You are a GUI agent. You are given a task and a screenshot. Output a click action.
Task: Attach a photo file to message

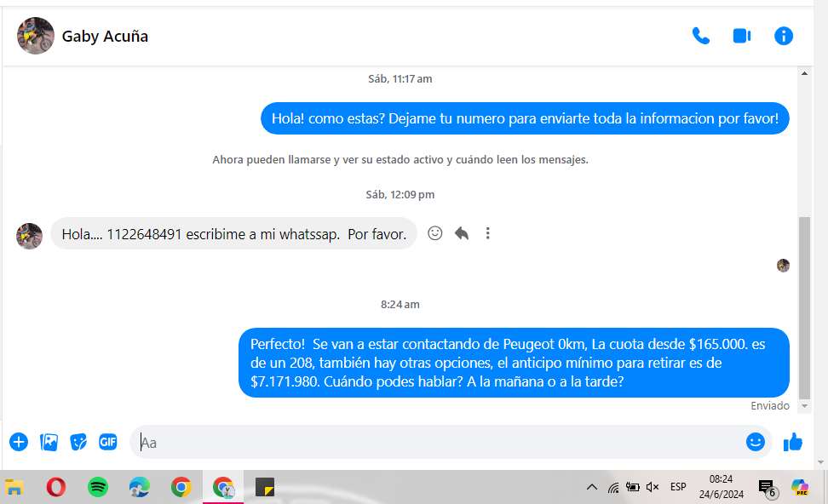coord(49,442)
